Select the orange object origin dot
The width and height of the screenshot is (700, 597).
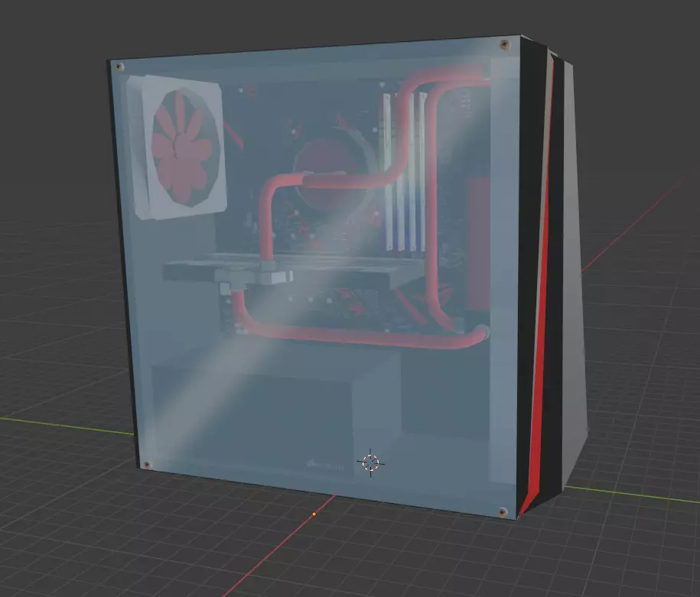[314, 514]
